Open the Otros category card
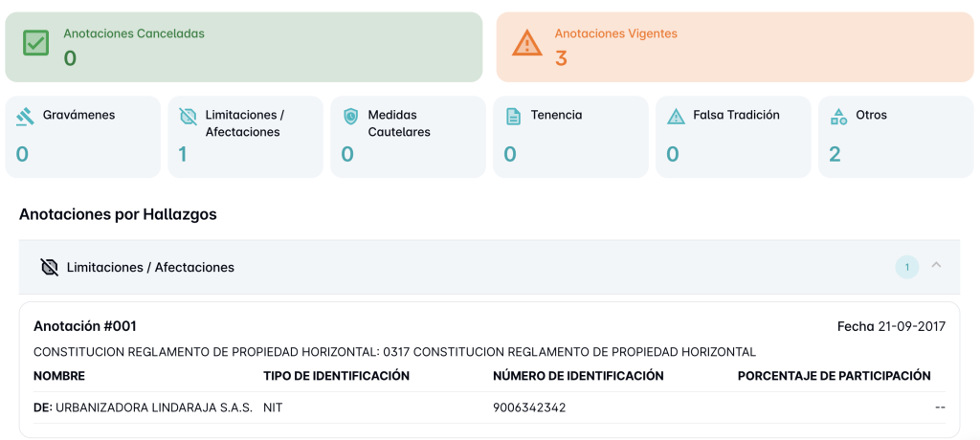 point(895,136)
